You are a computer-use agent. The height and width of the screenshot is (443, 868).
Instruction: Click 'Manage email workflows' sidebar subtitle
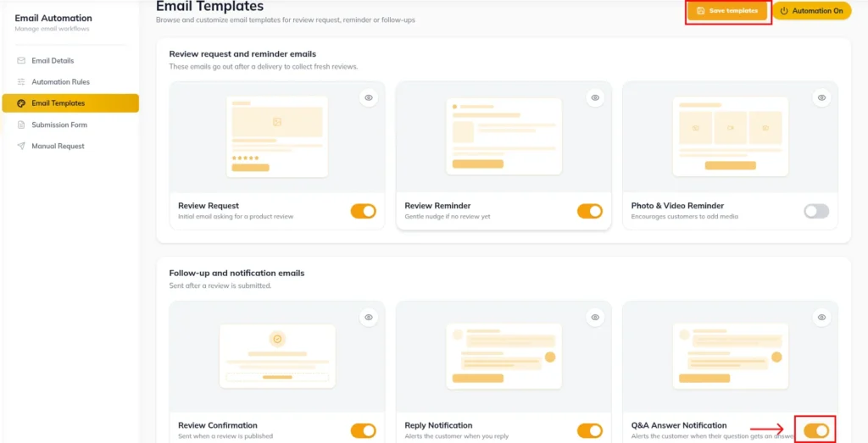point(52,29)
